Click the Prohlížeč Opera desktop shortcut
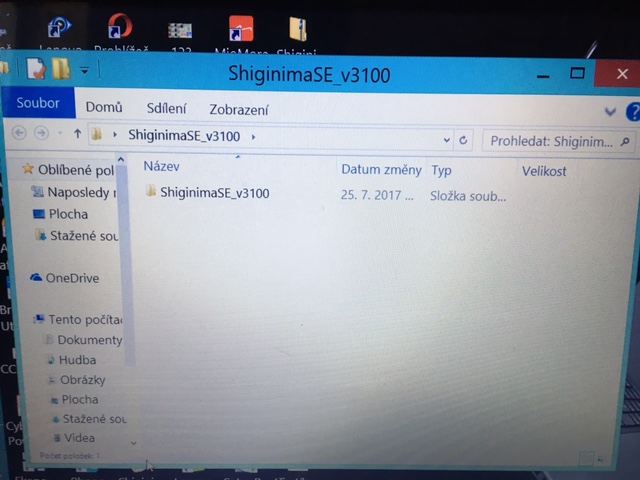The height and width of the screenshot is (480, 640). [x=120, y=26]
